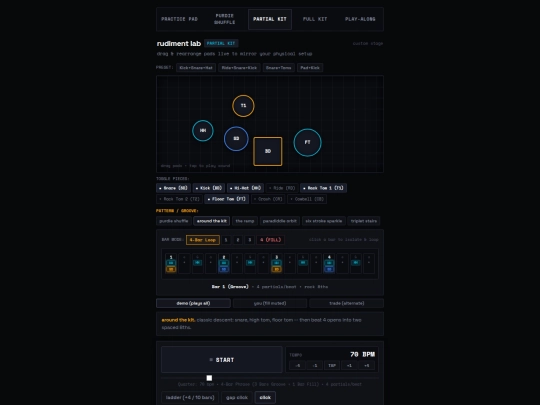Click the tempo slider thumb
The image size is (540, 405).
click(x=209, y=378)
